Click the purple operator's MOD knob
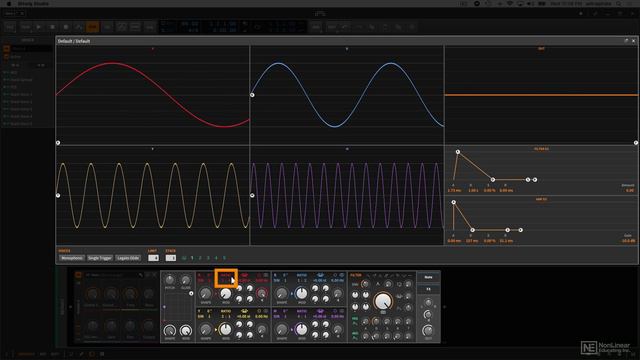The height and width of the screenshot is (360, 640). coord(301,329)
